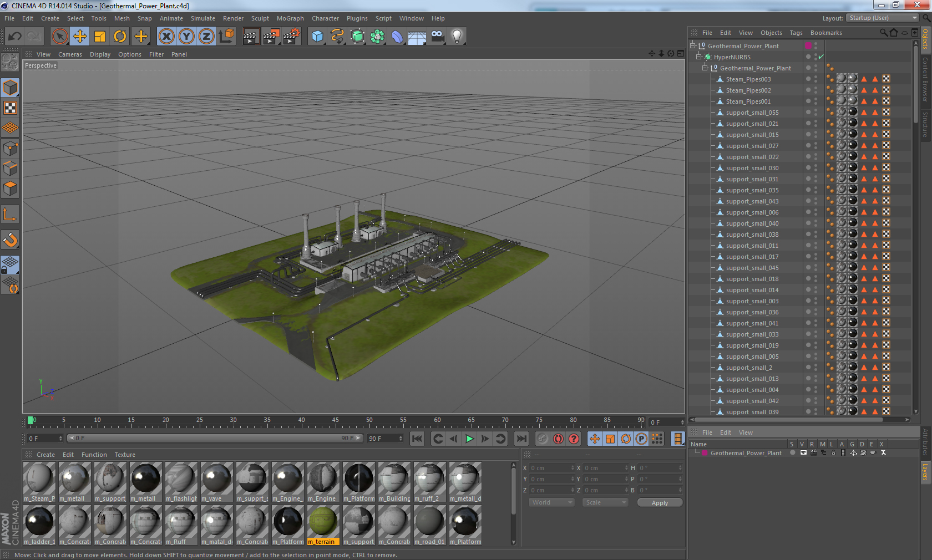Collapse the HyperNURBS tree node

(699, 57)
